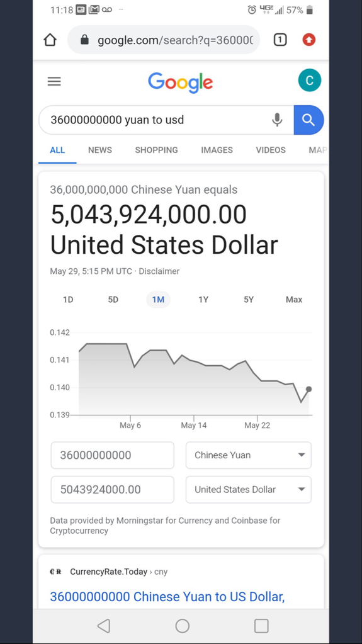Tap the red Chrome update icon
This screenshot has width=362, height=644.
point(309,40)
